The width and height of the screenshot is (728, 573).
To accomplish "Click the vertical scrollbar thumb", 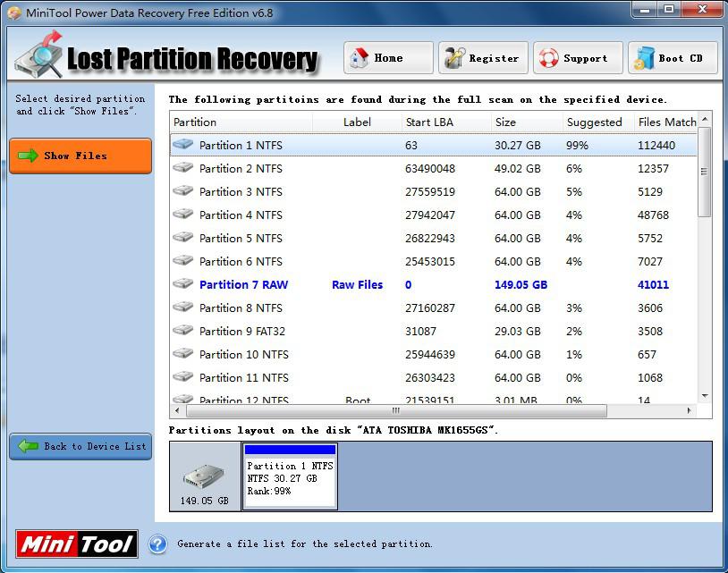I will [705, 172].
